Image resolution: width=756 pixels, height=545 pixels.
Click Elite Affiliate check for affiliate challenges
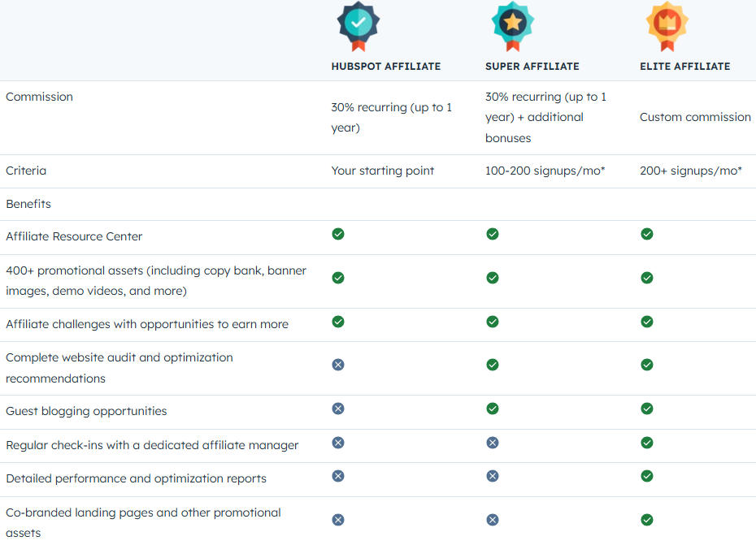click(x=647, y=322)
